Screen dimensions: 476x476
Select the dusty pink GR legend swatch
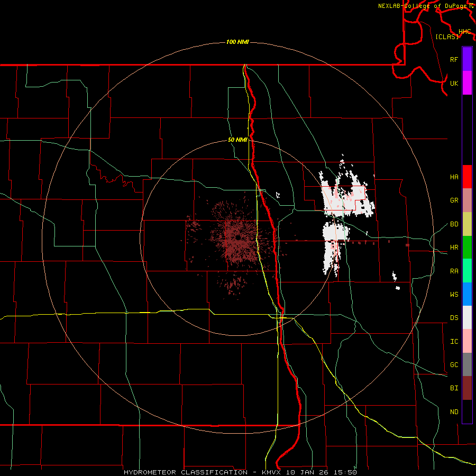click(x=467, y=200)
